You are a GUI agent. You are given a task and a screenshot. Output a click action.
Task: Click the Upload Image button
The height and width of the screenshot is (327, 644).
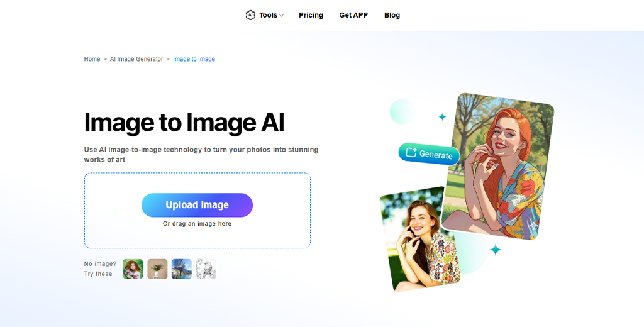tap(197, 205)
